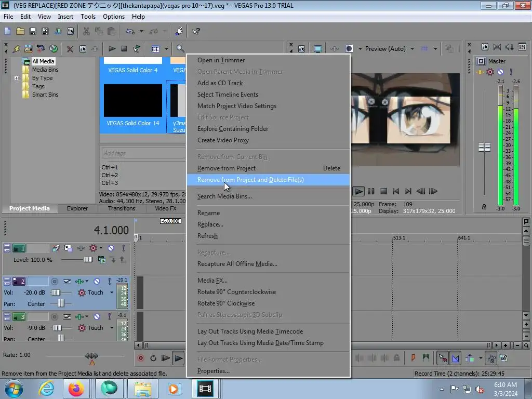The height and width of the screenshot is (399, 532).
Task: Stop media preview in Project Media toolbar
Action: click(124, 49)
